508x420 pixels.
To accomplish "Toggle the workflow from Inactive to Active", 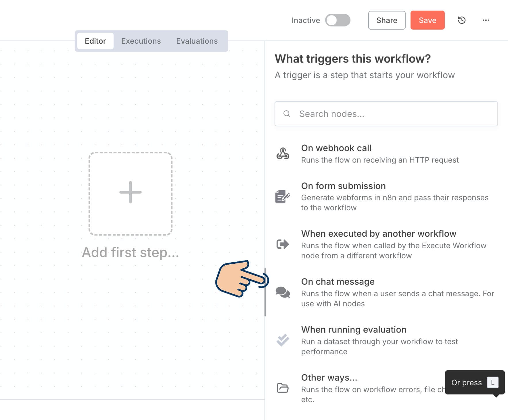I will click(338, 20).
